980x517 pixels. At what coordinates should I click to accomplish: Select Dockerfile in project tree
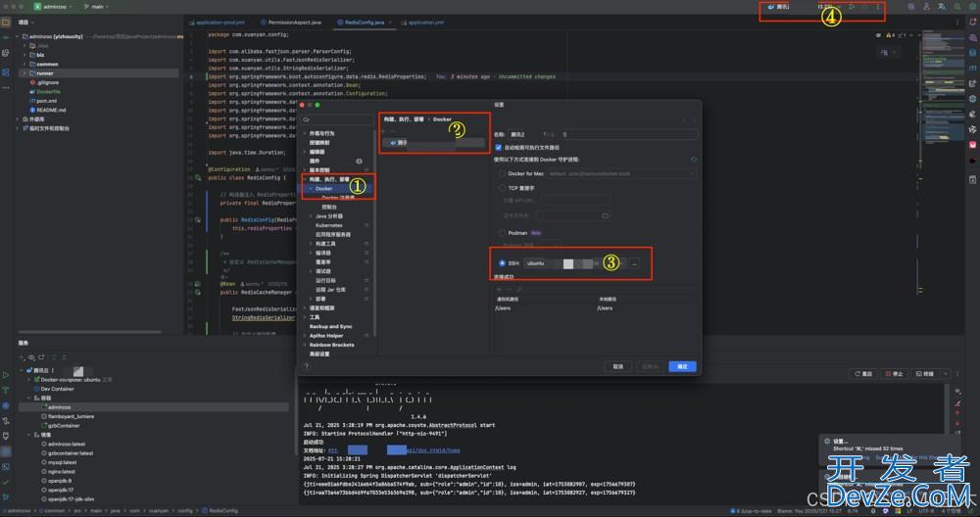click(x=48, y=91)
